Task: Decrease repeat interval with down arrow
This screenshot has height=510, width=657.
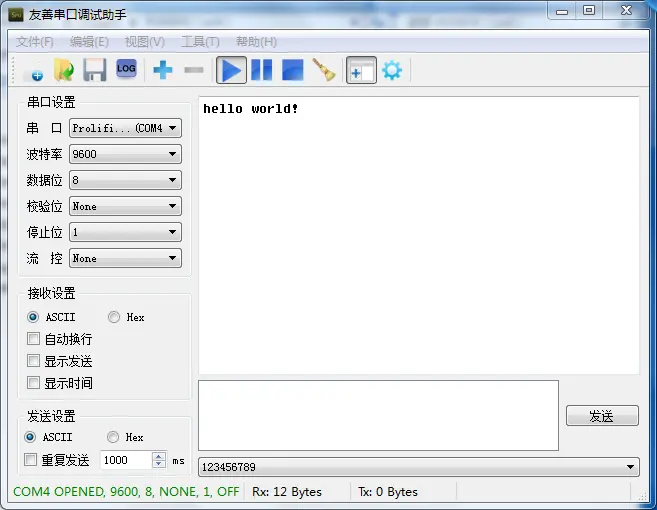Action: pyautogui.click(x=159, y=463)
